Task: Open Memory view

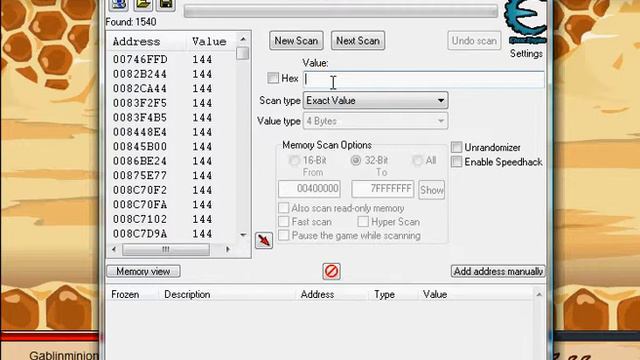Action: (143, 271)
